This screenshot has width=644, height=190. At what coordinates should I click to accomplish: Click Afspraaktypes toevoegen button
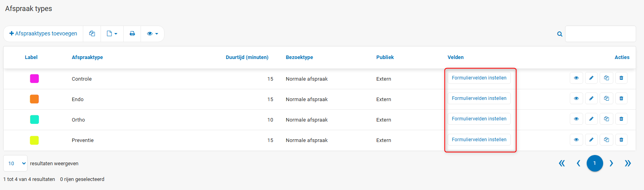point(43,34)
